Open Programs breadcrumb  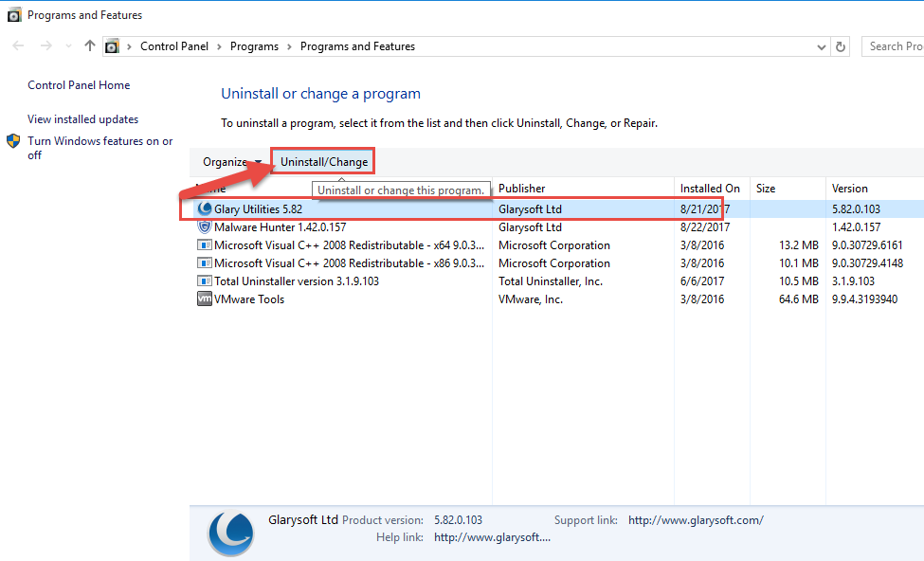click(254, 46)
